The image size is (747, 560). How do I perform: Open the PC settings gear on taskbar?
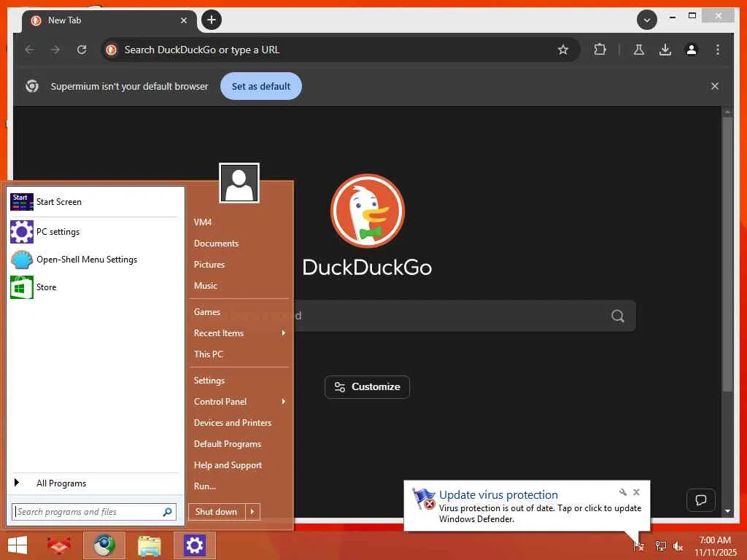coord(194,545)
